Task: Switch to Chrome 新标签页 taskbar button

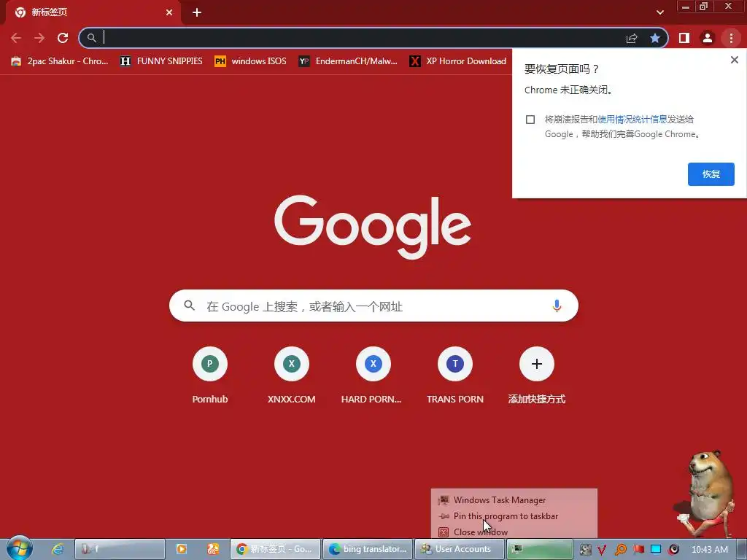Action: (x=275, y=549)
